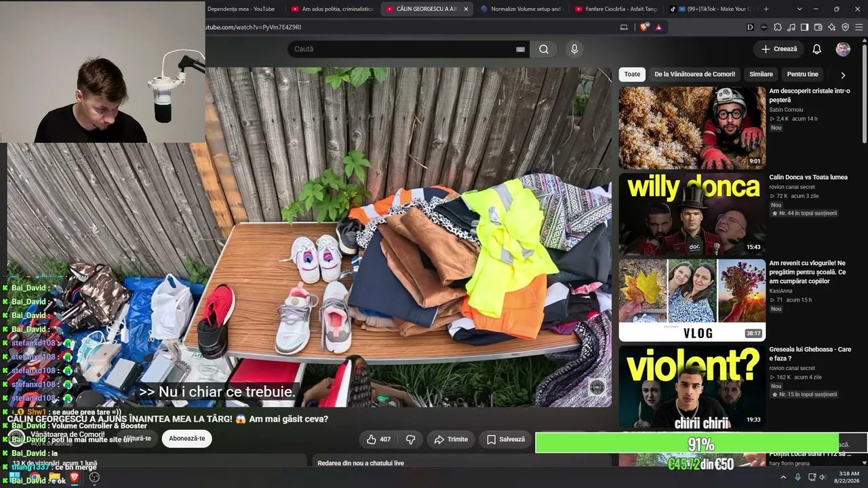
Task: Click the Alătură-te join button
Action: 138,439
